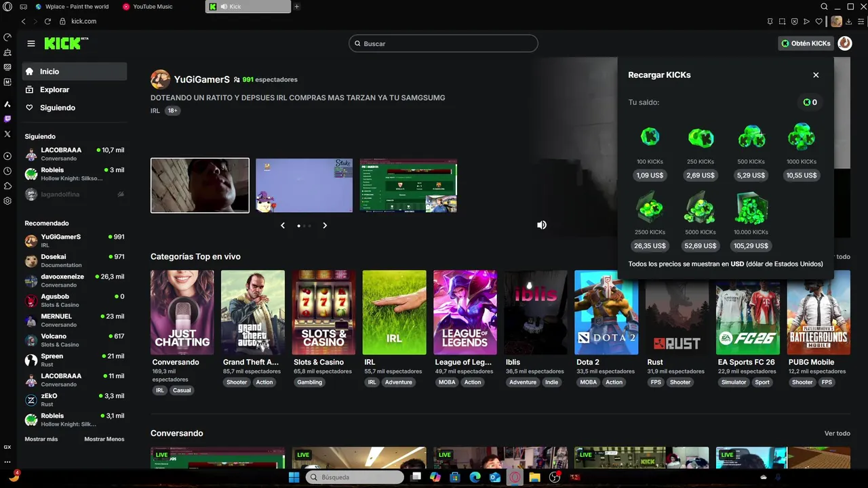Open Extensions in the Opera sidebar

coord(7,186)
